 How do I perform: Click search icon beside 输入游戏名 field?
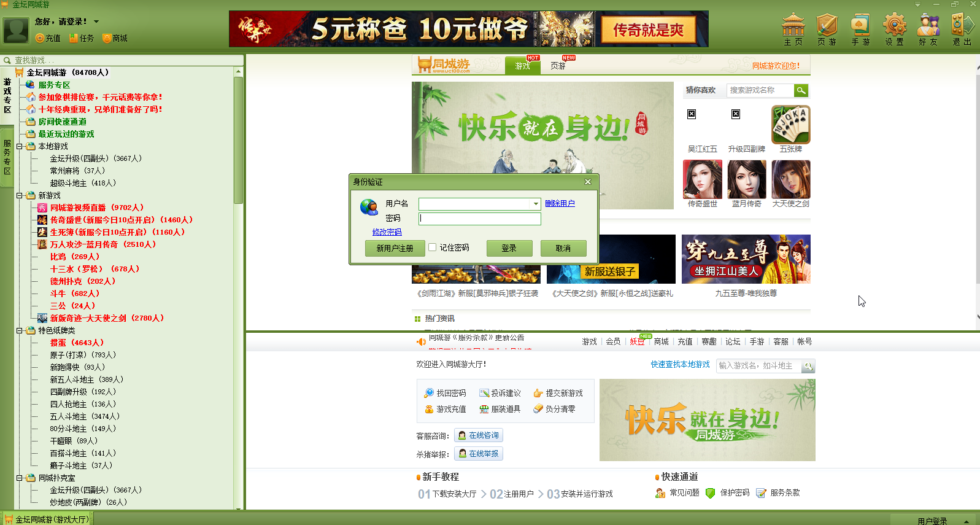pos(808,366)
